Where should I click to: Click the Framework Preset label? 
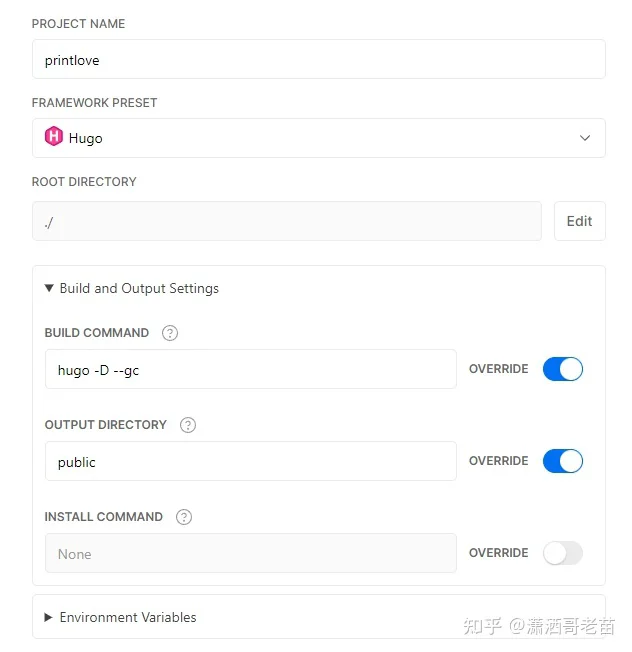tap(94, 103)
